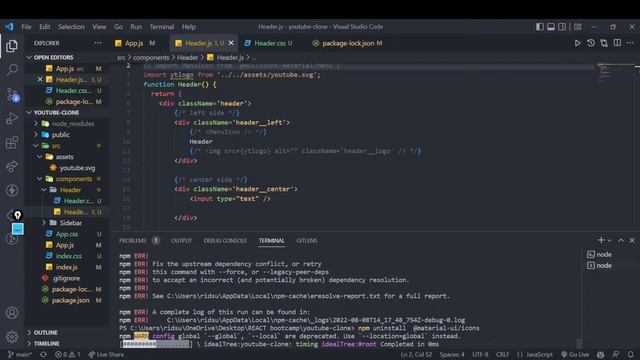Open the File menu
640x360 pixels.
[x=27, y=27]
